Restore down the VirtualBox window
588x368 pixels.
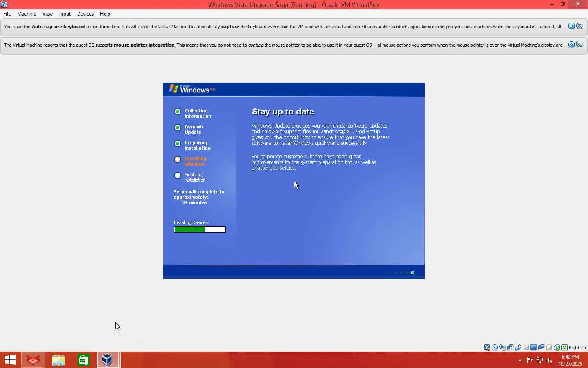click(563, 4)
